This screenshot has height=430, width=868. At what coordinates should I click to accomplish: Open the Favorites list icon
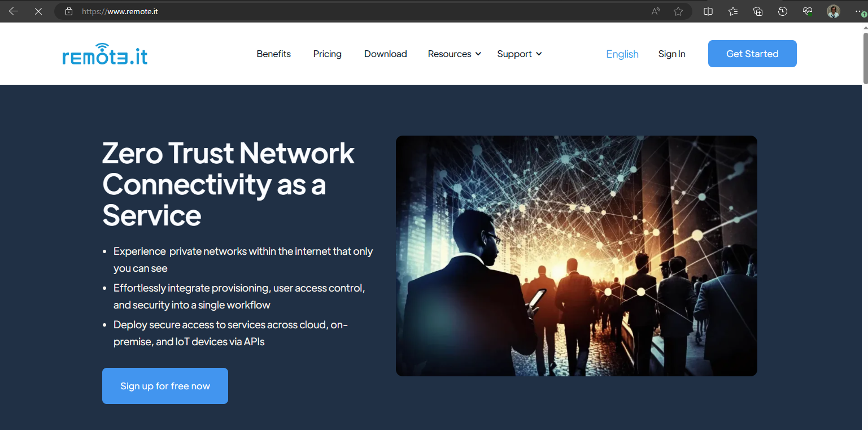(733, 11)
